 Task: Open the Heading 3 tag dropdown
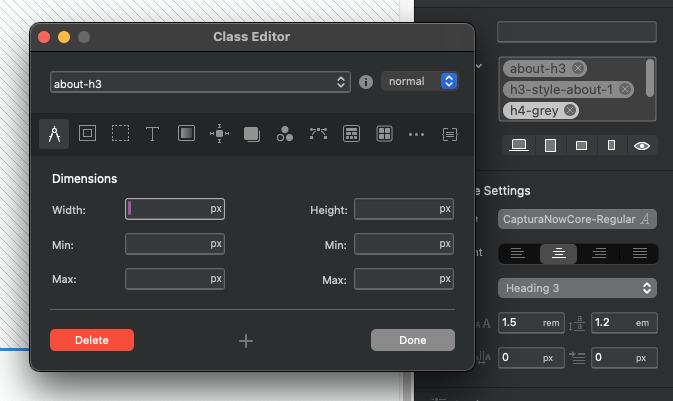(x=576, y=288)
